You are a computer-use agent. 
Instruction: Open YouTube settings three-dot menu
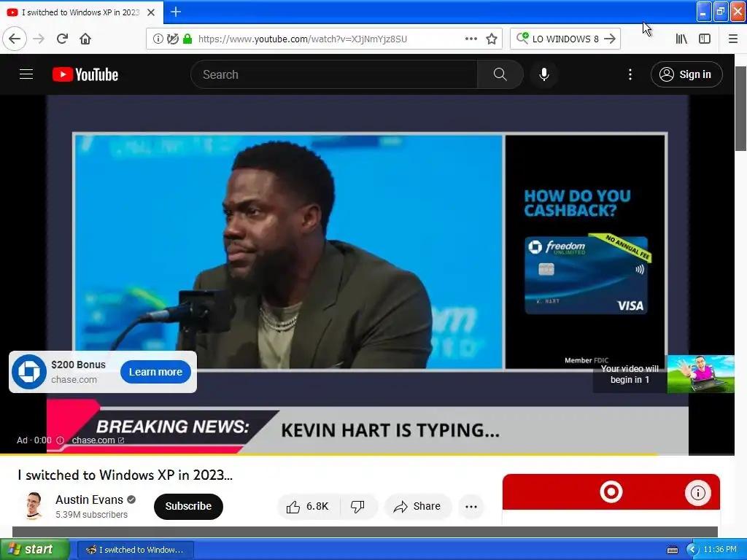point(630,74)
